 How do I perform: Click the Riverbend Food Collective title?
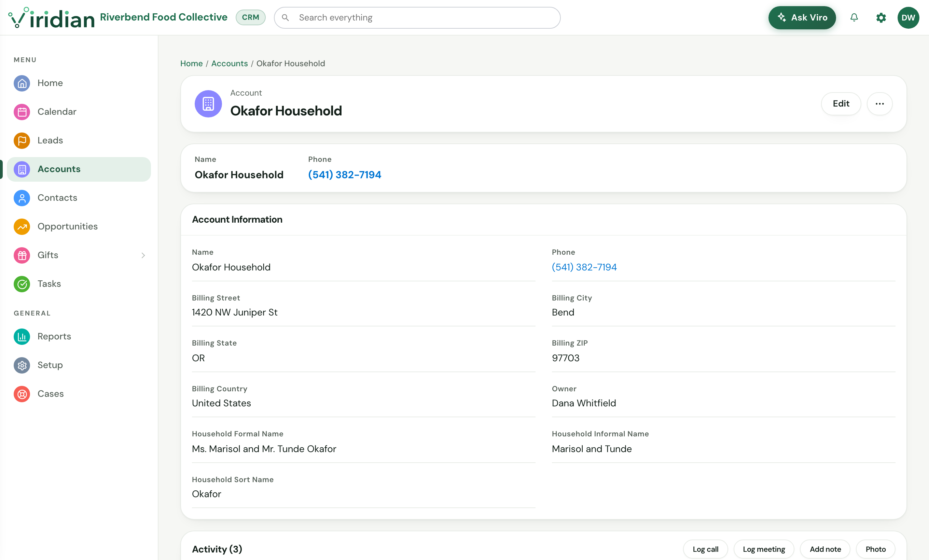click(x=164, y=17)
